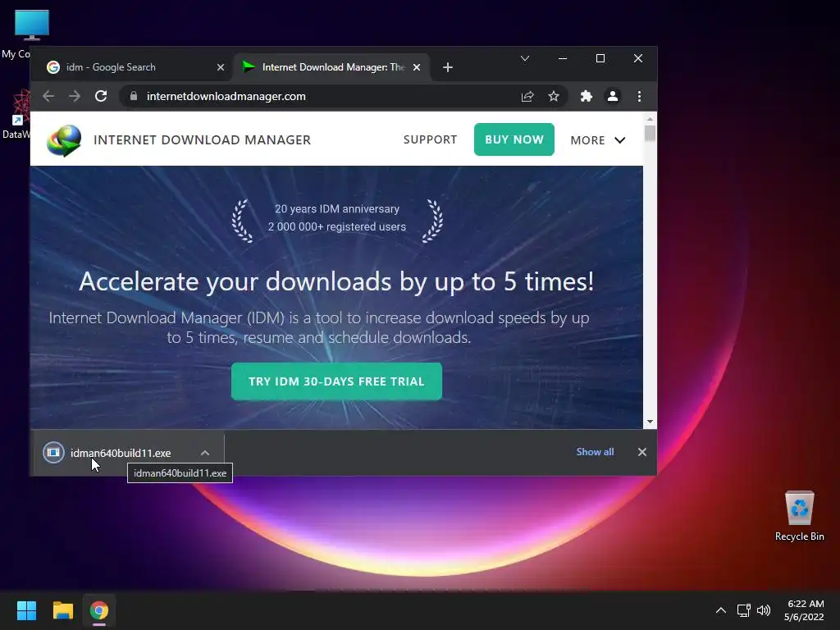This screenshot has width=840, height=630.
Task: Close the downloads bar
Action: tap(641, 452)
